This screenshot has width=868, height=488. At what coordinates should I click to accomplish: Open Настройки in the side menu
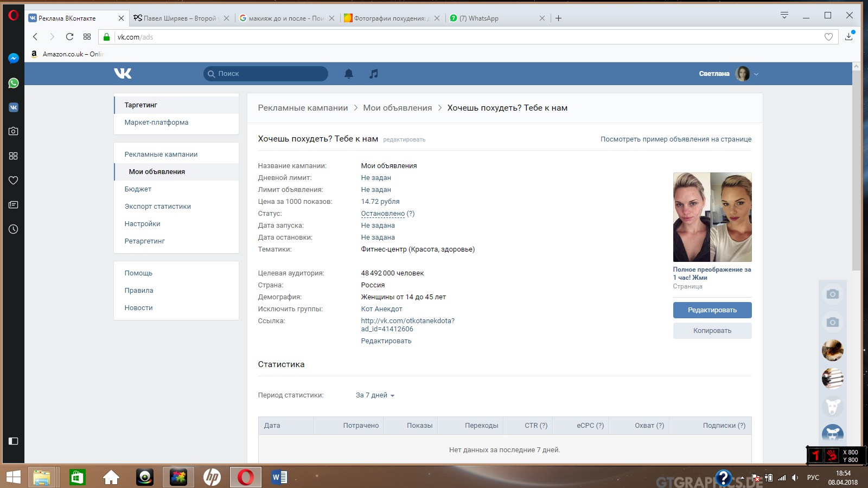click(176, 224)
